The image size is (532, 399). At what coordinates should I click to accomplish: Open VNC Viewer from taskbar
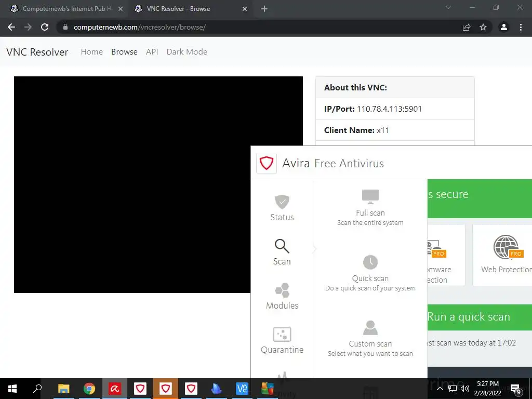(x=242, y=389)
